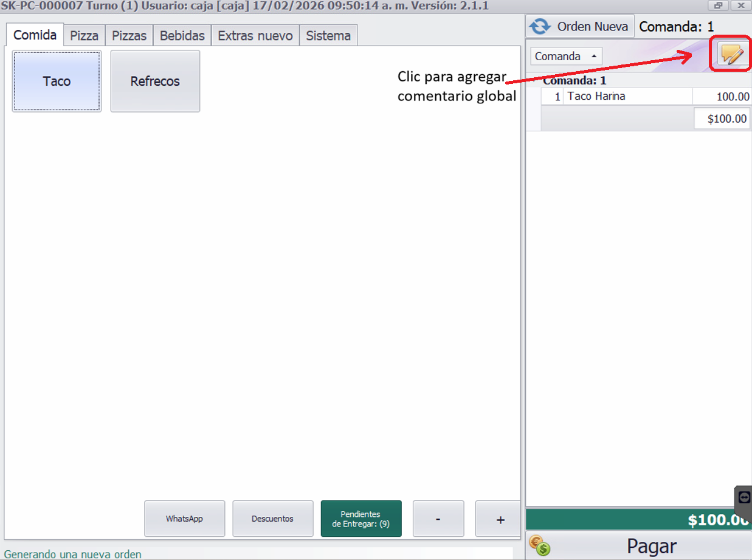Select the Refrecos category button
Image resolution: width=752 pixels, height=560 pixels.
[x=155, y=81]
